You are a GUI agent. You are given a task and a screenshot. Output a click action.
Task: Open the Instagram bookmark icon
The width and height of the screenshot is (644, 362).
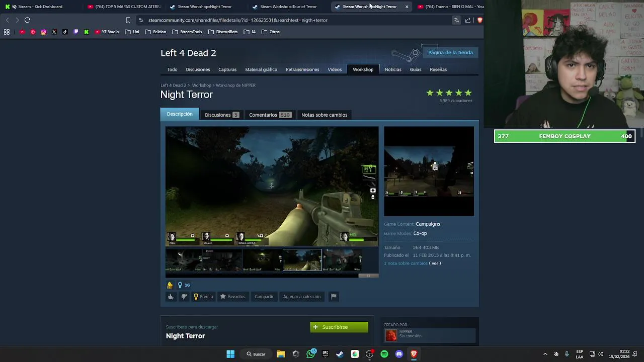click(x=43, y=32)
